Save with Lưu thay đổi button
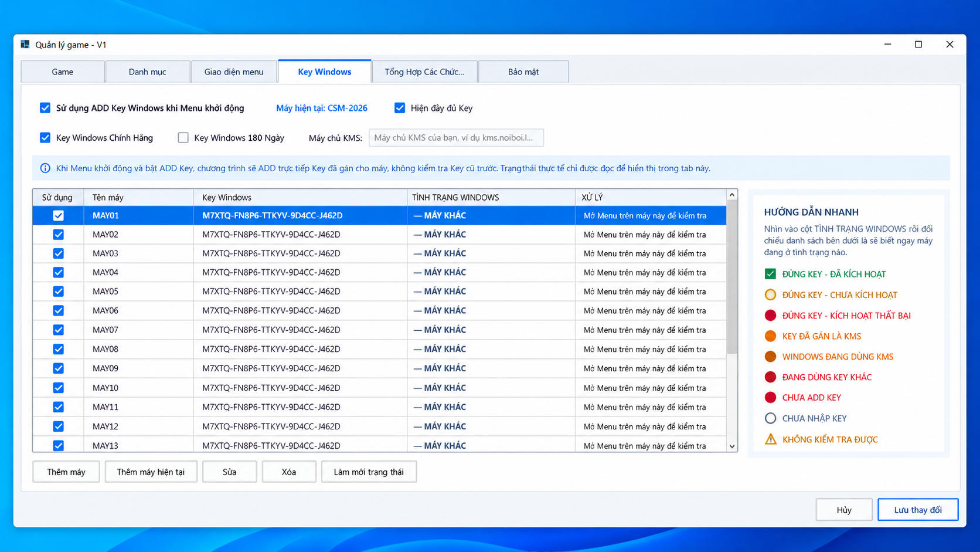Viewport: 980px width, 552px height. coord(918,510)
